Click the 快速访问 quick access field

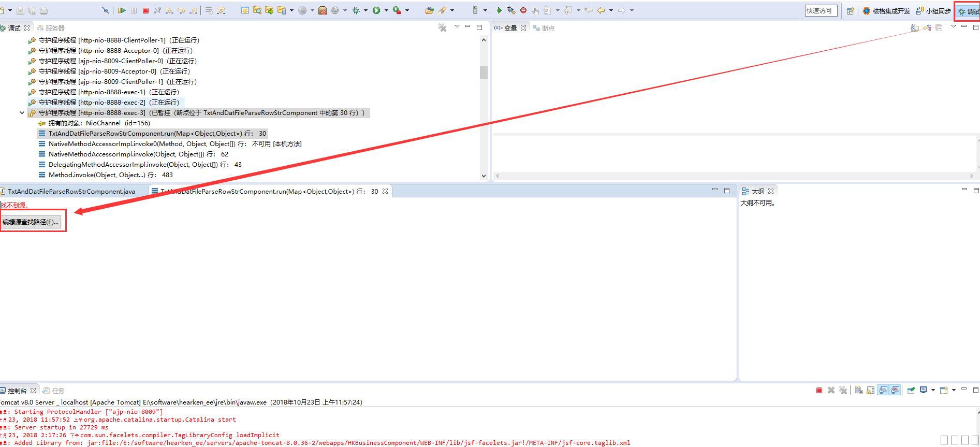821,10
